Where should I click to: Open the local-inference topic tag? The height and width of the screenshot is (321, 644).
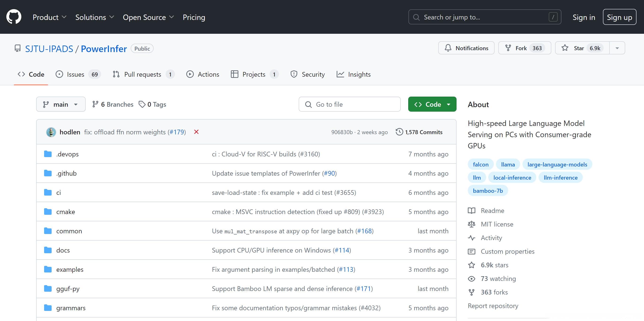coord(512,177)
